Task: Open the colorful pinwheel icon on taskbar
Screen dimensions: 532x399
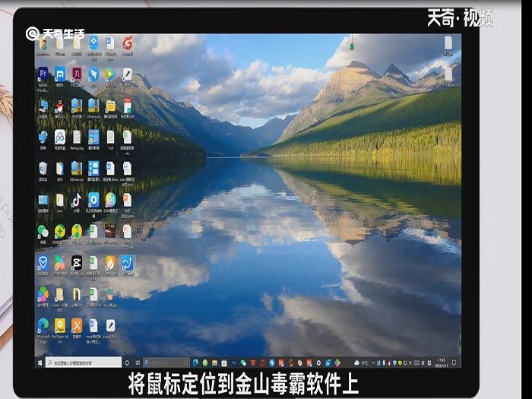Action: tap(337, 363)
